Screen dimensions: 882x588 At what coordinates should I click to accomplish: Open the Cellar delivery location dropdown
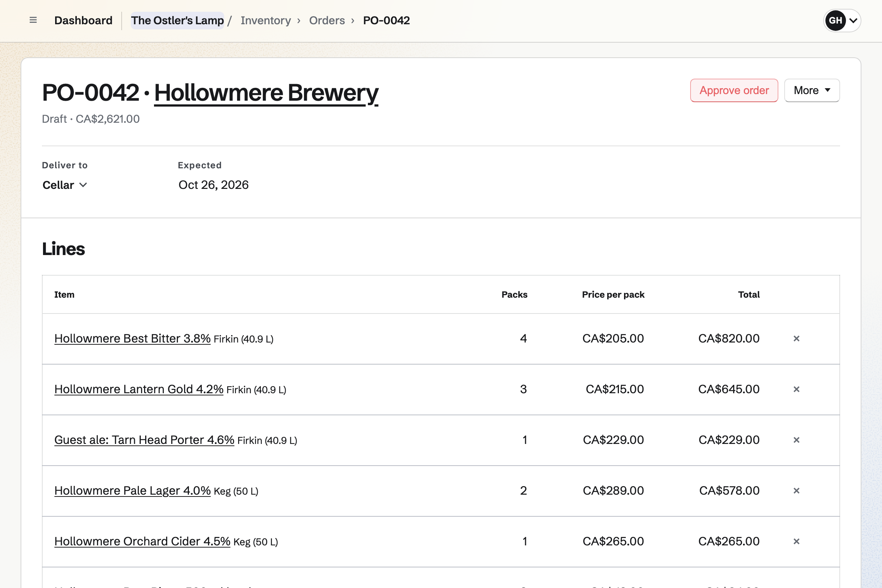coord(65,185)
